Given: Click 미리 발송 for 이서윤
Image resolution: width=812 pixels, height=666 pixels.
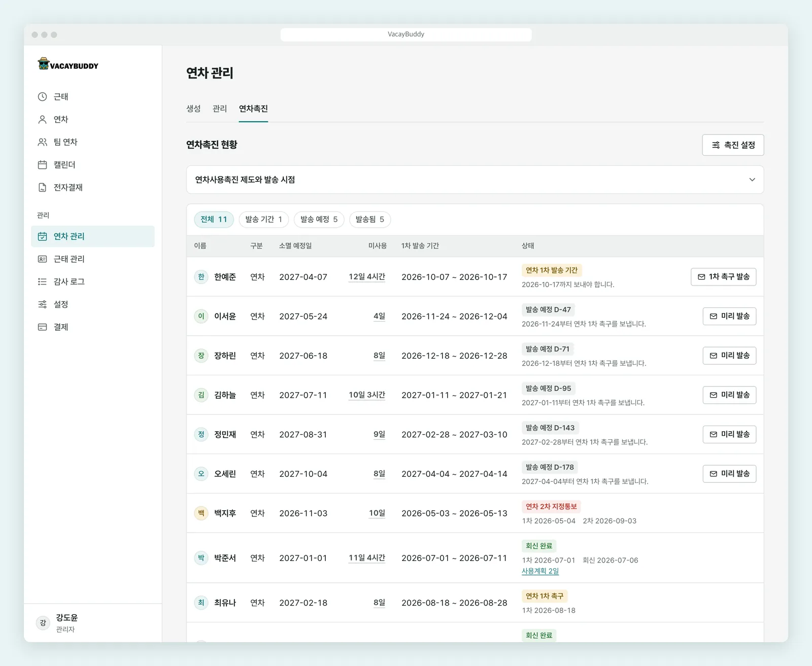Looking at the screenshot, I should (729, 316).
